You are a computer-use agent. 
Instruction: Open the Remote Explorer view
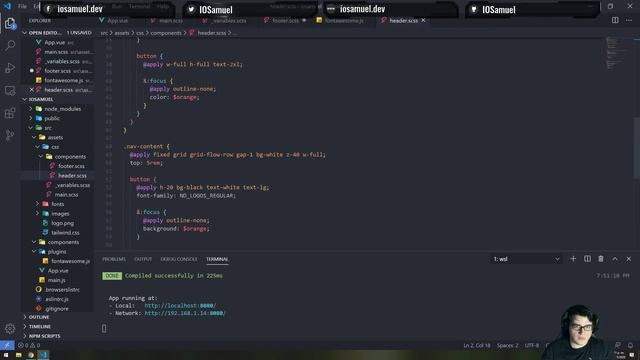pyautogui.click(x=10, y=90)
